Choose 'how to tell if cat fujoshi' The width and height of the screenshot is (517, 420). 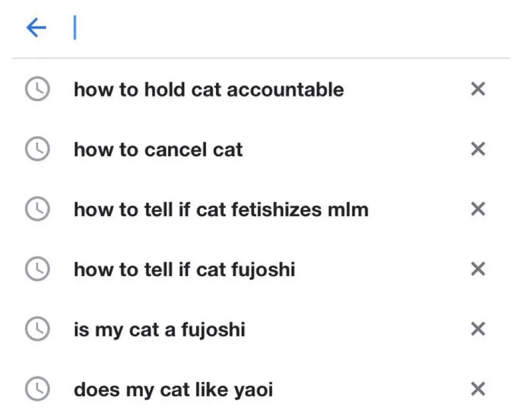click(x=184, y=269)
